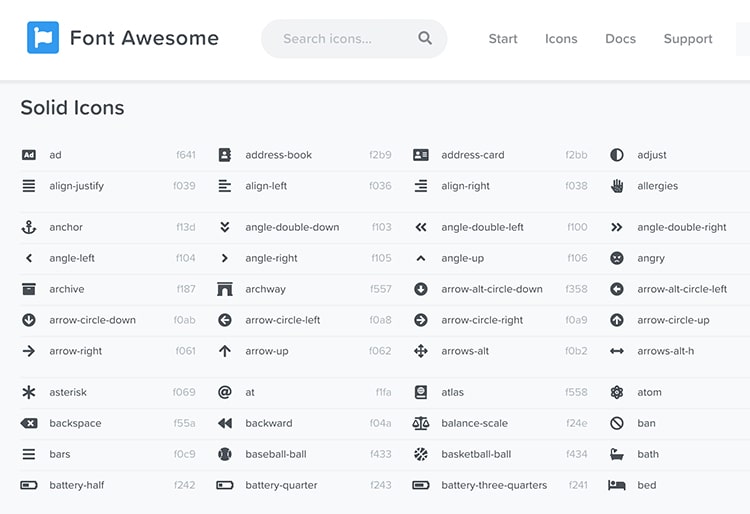Image resolution: width=750 pixels, height=514 pixels.
Task: Click the Font Awesome title text
Action: tap(144, 38)
